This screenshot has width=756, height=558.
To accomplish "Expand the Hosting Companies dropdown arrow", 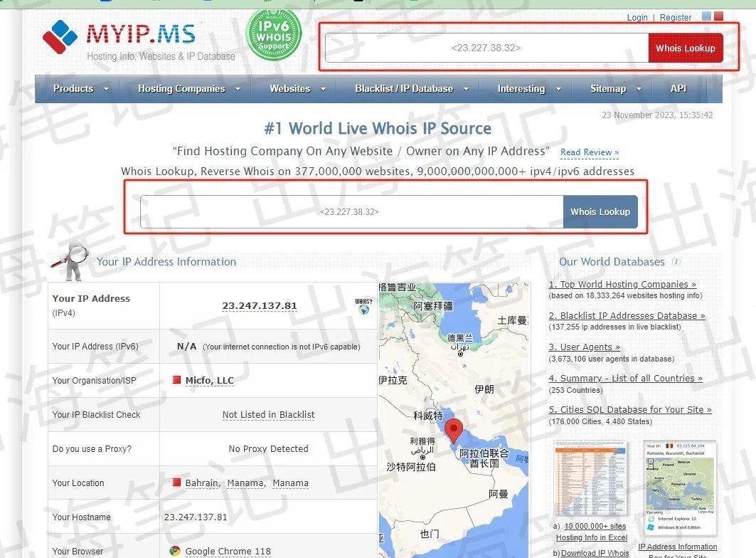I will tap(238, 89).
